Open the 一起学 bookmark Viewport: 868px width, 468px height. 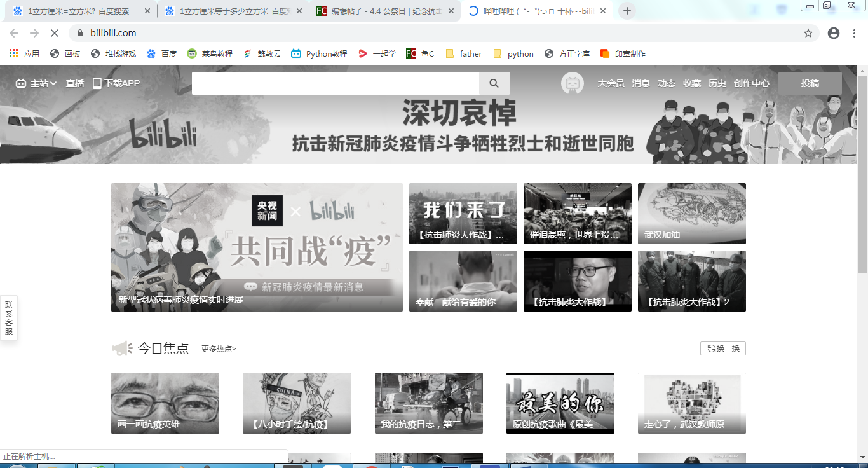click(377, 54)
